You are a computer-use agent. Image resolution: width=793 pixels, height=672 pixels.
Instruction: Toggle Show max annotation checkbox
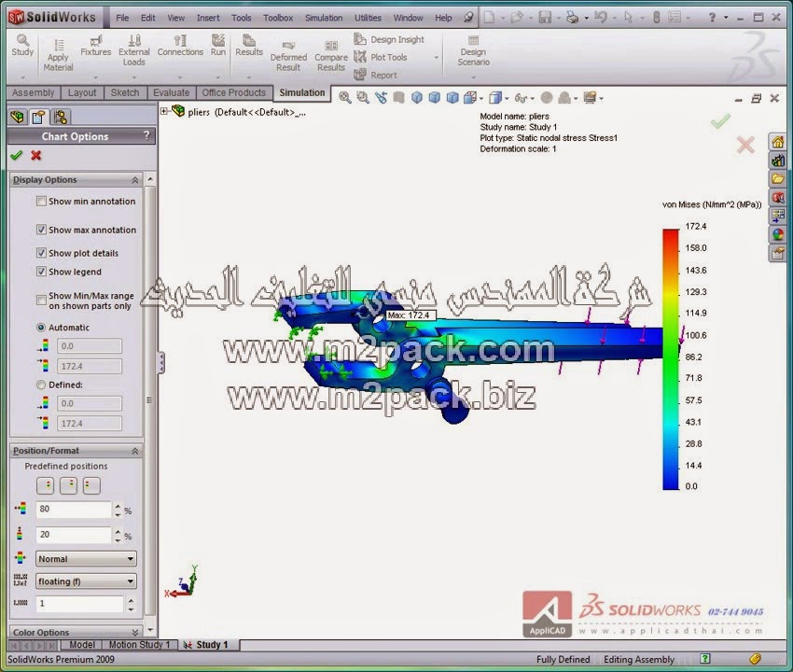pyautogui.click(x=41, y=230)
